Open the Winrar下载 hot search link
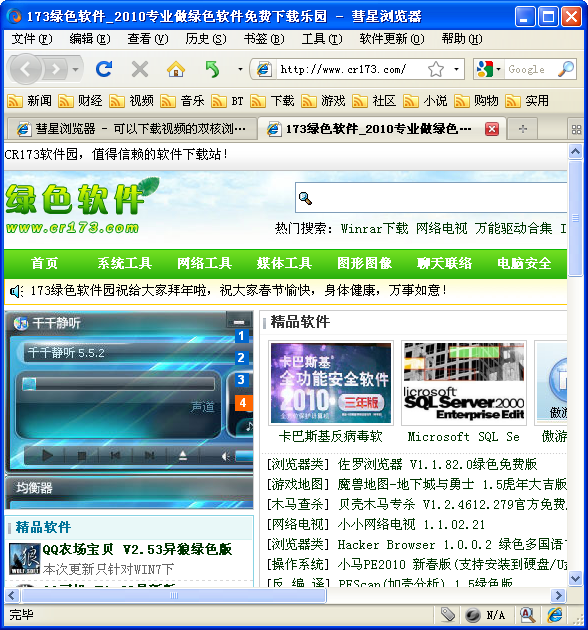Screen dimensions: 588x630 point(374,229)
